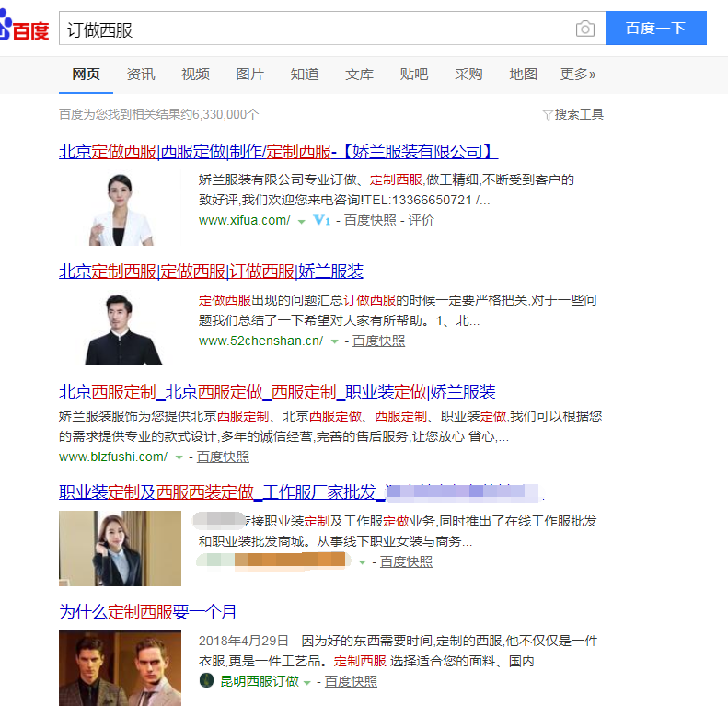Switch to the 文库 tab

pyautogui.click(x=359, y=75)
